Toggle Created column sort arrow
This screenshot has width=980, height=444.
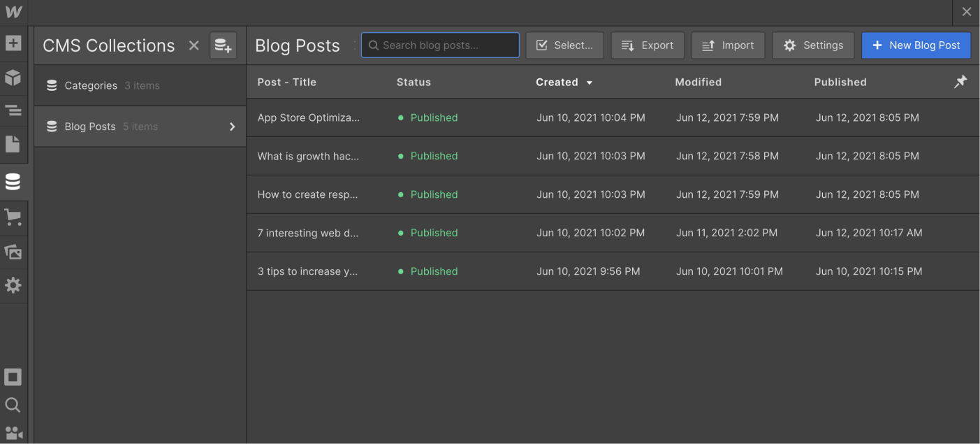click(590, 83)
